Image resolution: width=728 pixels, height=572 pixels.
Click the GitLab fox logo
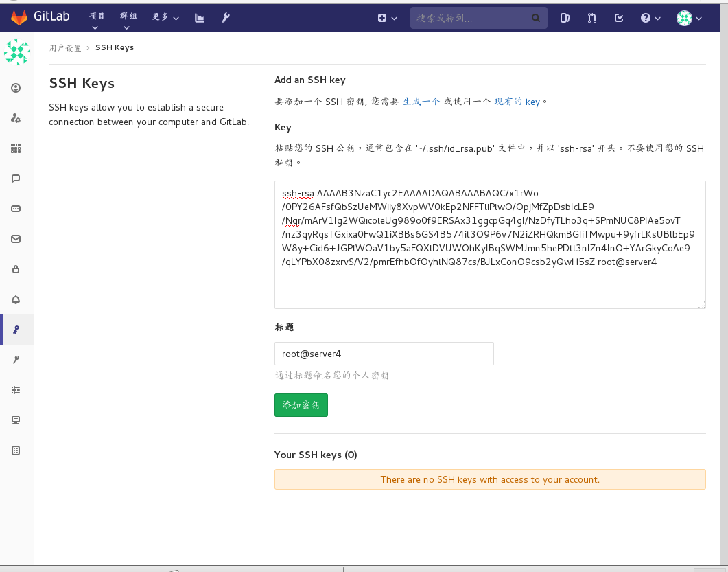(x=19, y=17)
